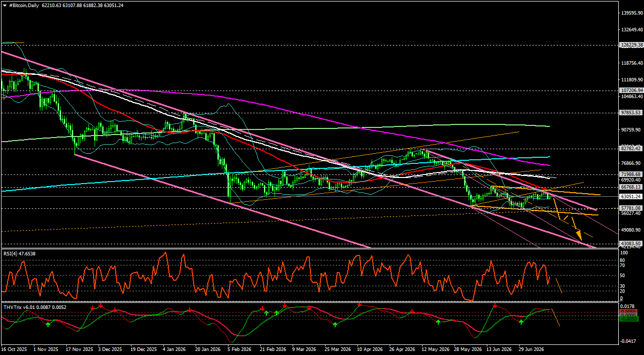Screen dimensions: 644x355
Task: Click the 57781.08 price level label
Action: coord(630,208)
